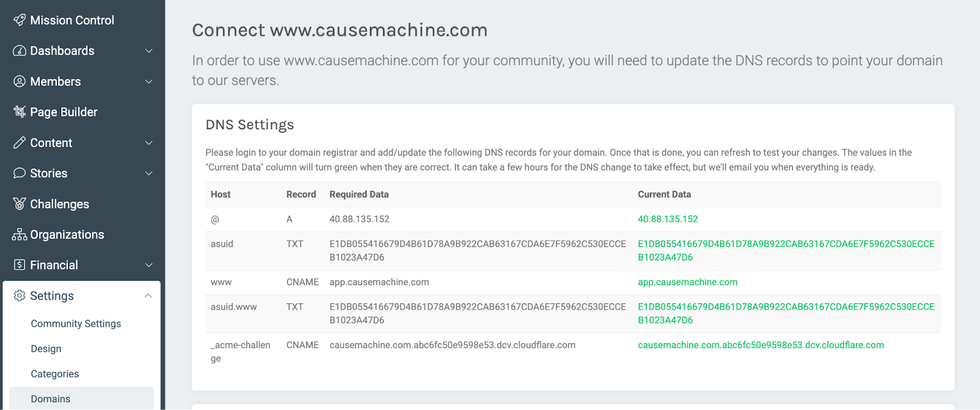Image resolution: width=980 pixels, height=410 pixels.
Task: Click the Financial dollar icon
Action: (x=20, y=265)
